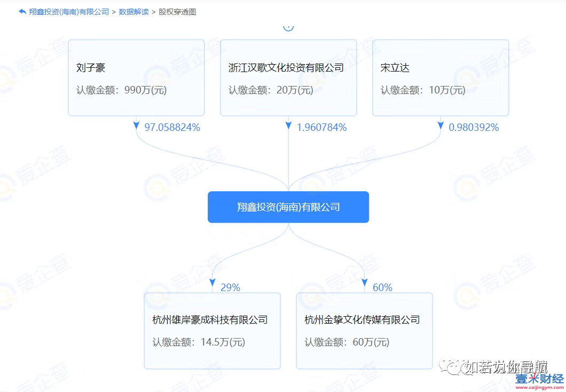The image size is (566, 392).
Task: Click 股权穿透图 breadcrumb text
Action: pyautogui.click(x=177, y=12)
